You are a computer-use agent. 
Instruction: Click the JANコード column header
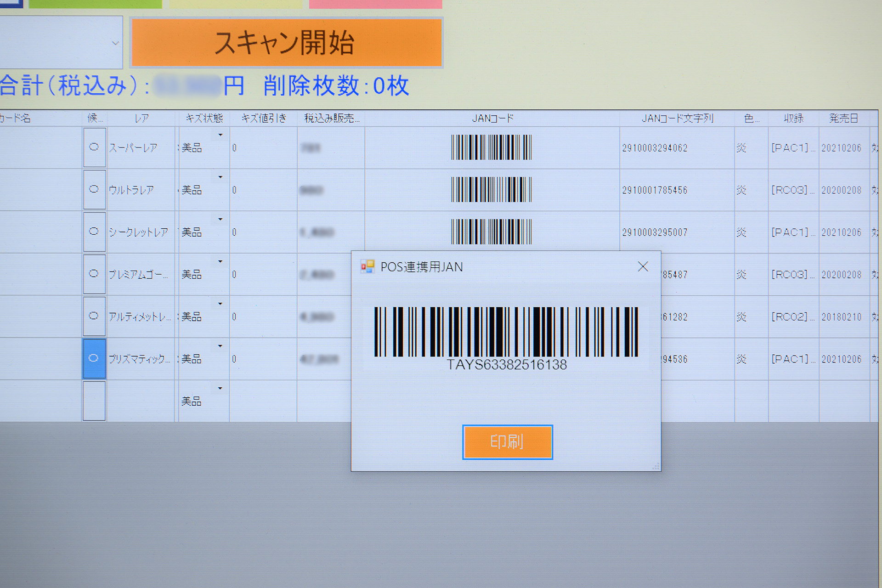[x=492, y=119]
